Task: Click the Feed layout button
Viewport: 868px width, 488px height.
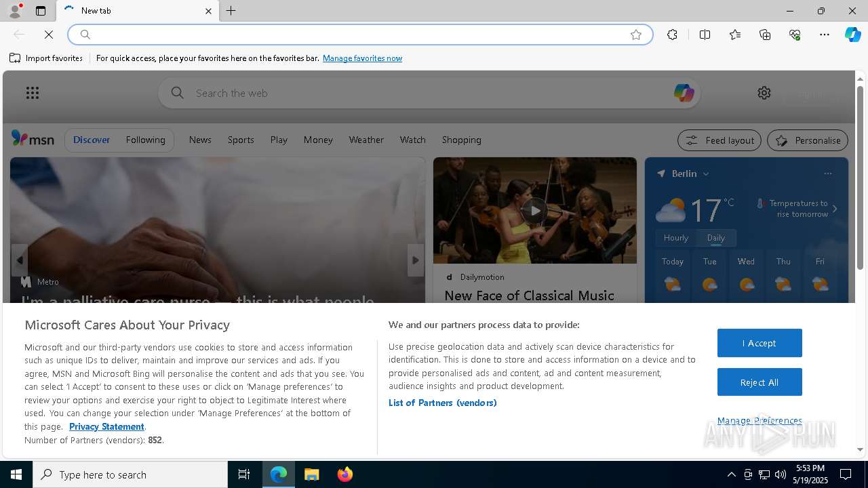Action: tap(719, 140)
